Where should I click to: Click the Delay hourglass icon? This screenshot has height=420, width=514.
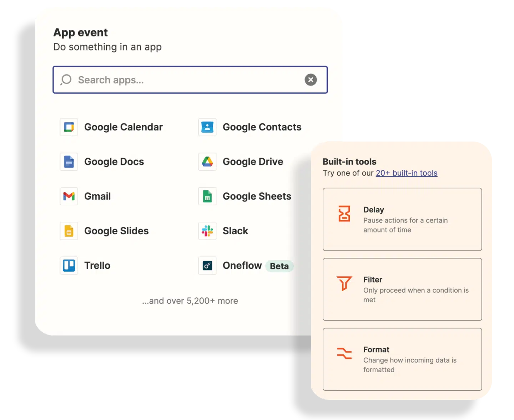click(344, 214)
